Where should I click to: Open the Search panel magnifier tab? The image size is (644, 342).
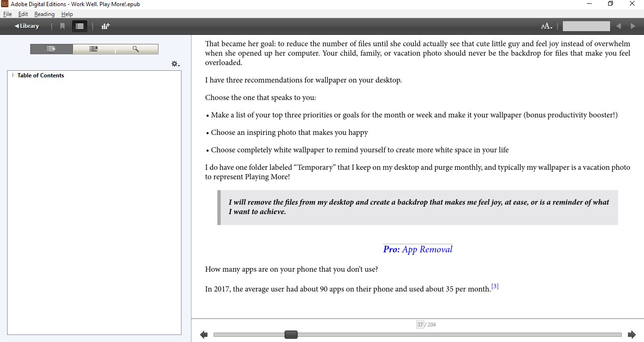(x=136, y=49)
